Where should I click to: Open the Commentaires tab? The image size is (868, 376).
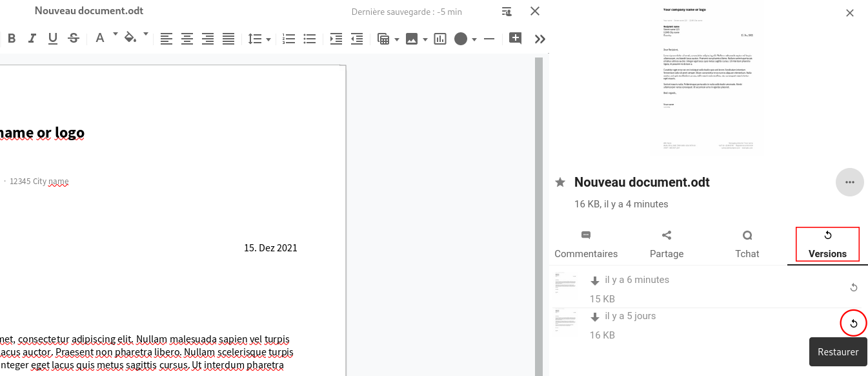[586, 244]
